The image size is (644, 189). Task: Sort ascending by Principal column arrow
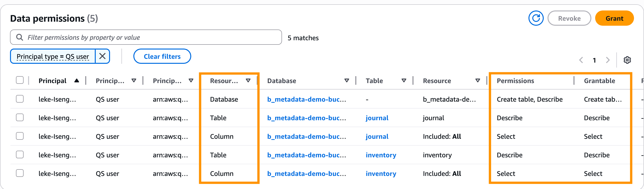click(77, 80)
